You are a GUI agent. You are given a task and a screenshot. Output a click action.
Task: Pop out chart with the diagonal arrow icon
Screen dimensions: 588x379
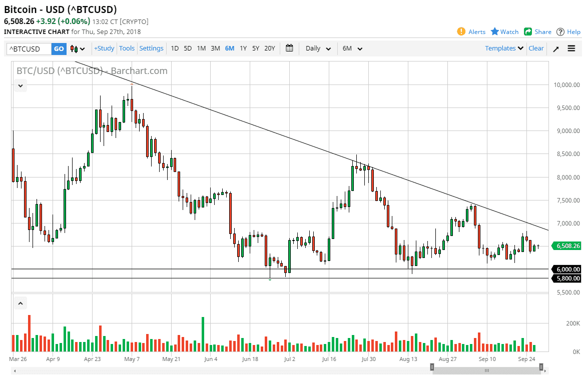[555, 48]
